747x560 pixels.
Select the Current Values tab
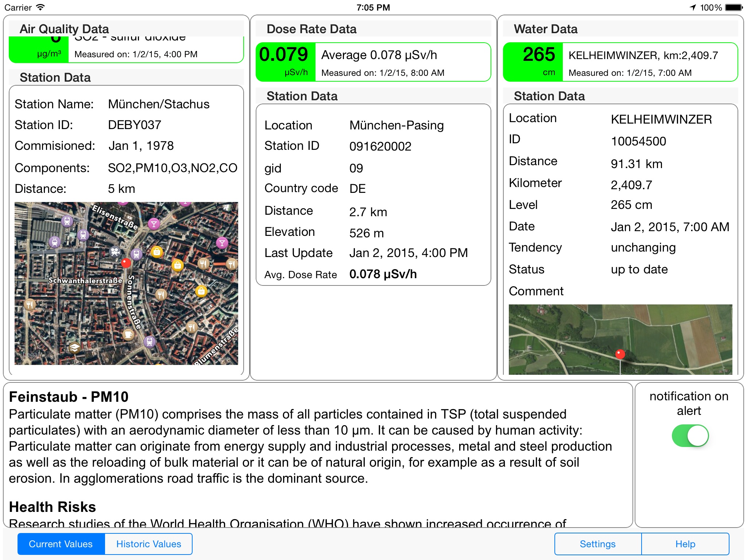(61, 544)
